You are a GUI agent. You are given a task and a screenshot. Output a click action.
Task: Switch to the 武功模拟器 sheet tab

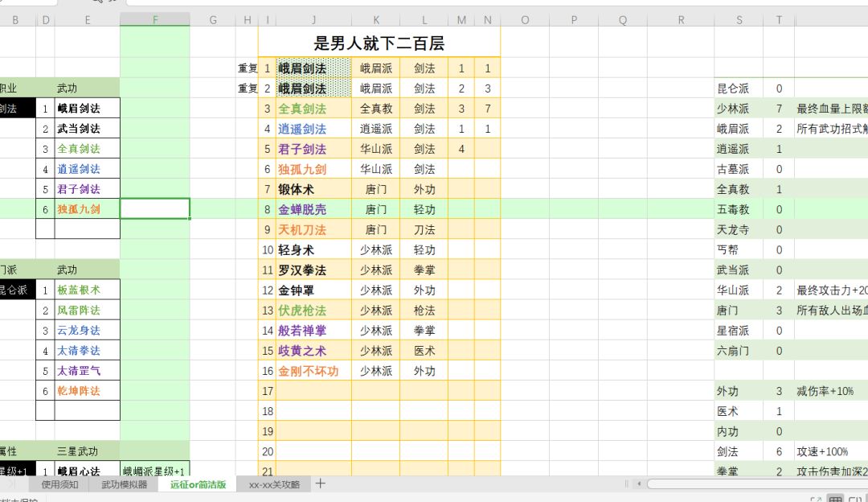pyautogui.click(x=124, y=484)
